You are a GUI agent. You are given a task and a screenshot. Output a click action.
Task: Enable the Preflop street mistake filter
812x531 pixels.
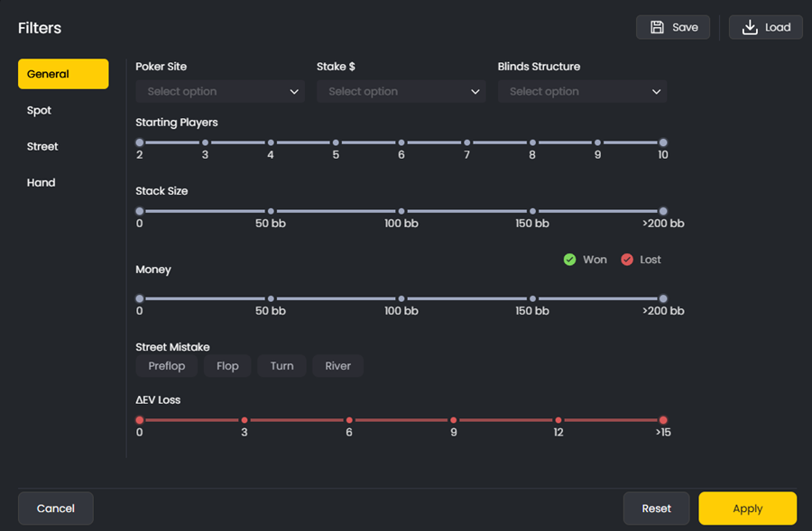pyautogui.click(x=166, y=366)
